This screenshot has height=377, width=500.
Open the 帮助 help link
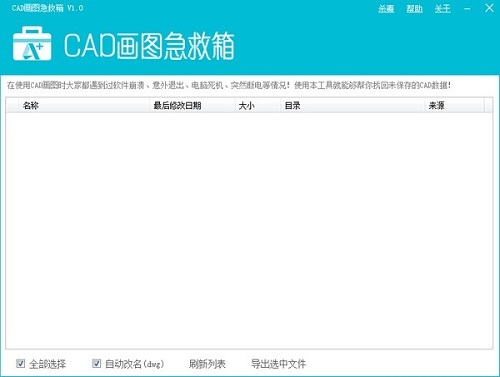[414, 9]
